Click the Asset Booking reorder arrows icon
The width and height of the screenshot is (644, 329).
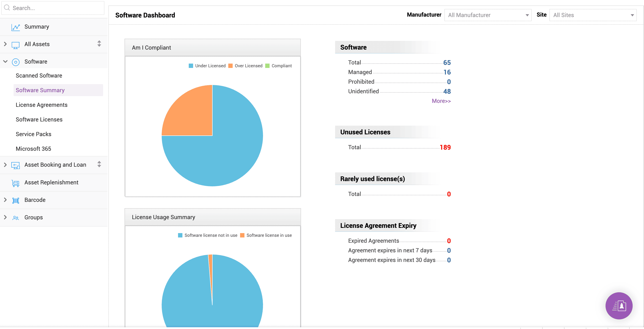pyautogui.click(x=99, y=164)
